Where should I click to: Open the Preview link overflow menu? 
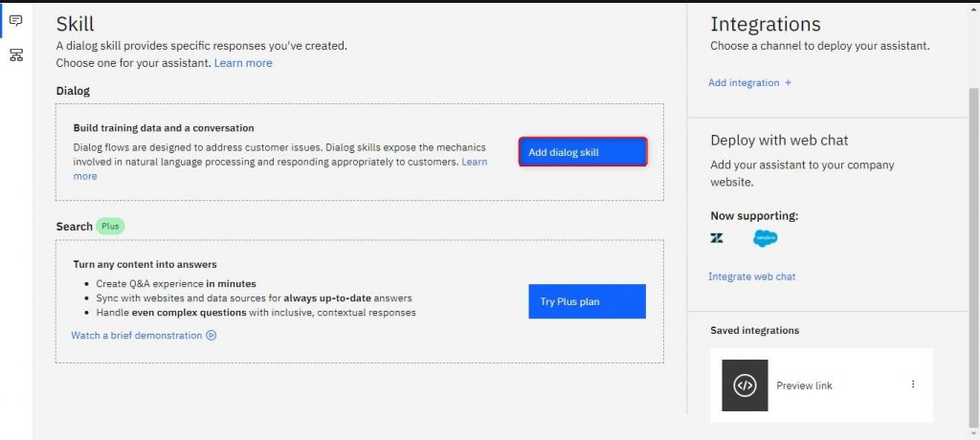912,385
